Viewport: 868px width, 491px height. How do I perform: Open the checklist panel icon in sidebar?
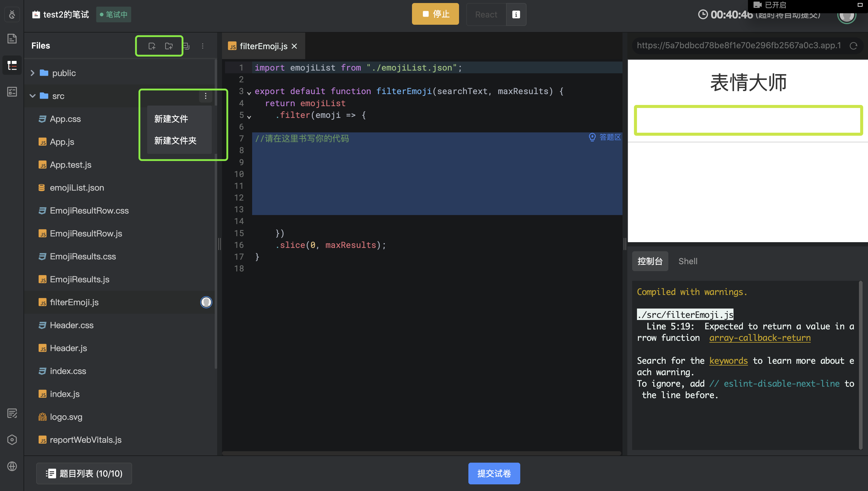[12, 91]
